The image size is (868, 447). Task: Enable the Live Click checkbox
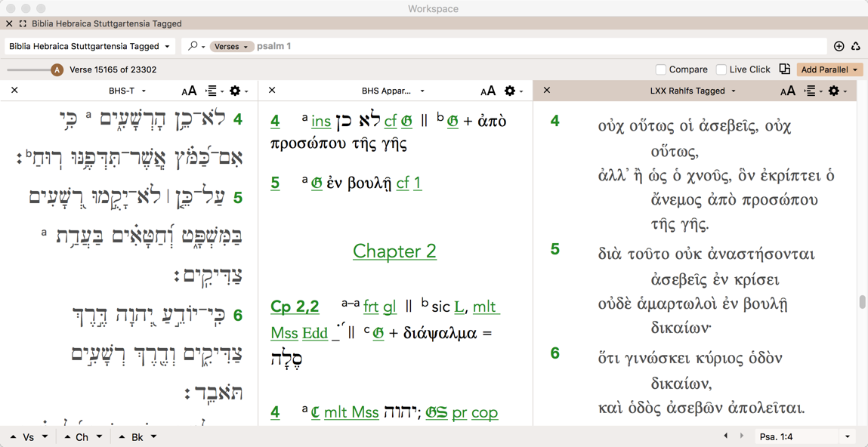pyautogui.click(x=721, y=69)
